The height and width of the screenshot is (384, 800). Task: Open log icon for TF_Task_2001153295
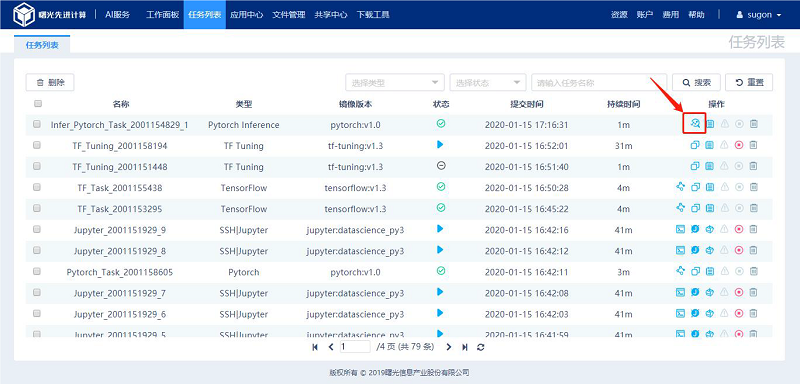click(x=709, y=208)
